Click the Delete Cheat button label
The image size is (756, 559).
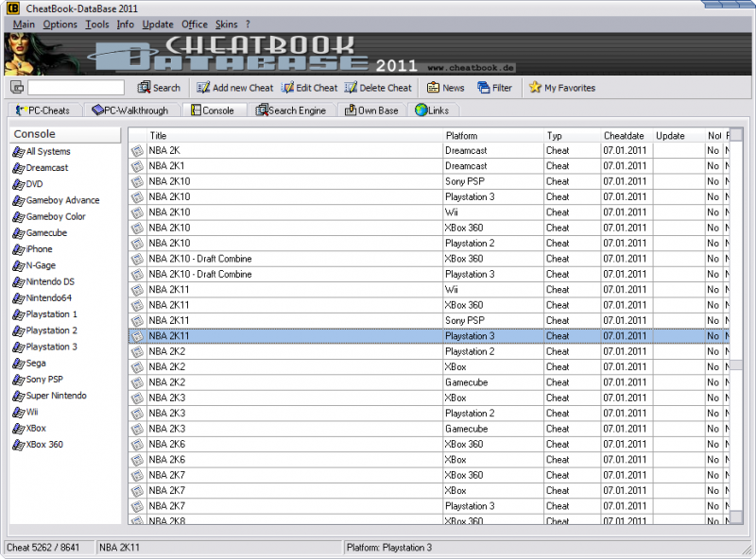pyautogui.click(x=386, y=88)
